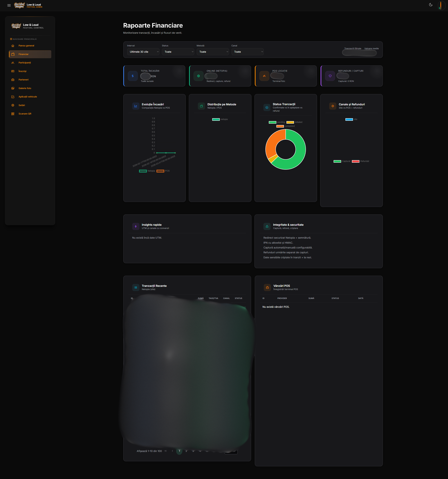
Task: Toggle Refundat legend in Canale și Refunduri
Action: (360, 161)
